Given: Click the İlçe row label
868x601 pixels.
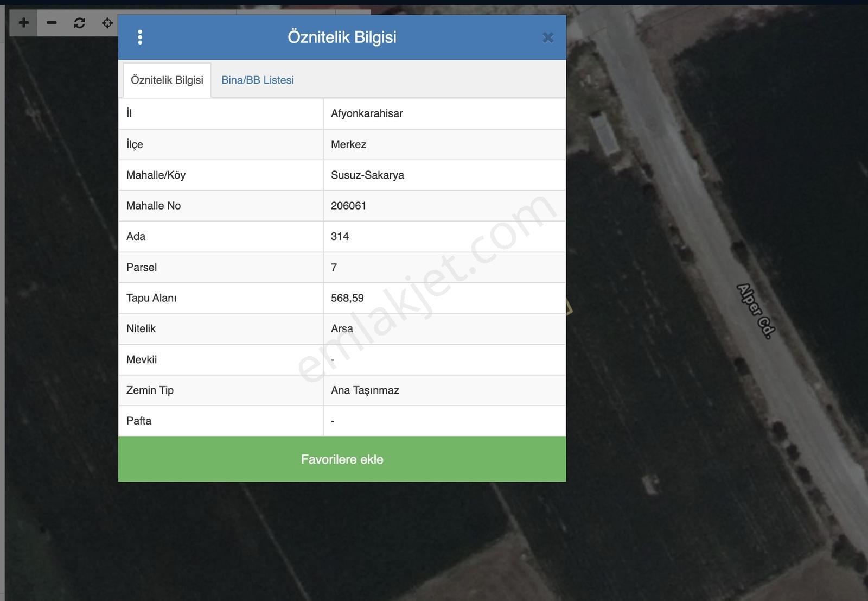Looking at the screenshot, I should pos(135,144).
